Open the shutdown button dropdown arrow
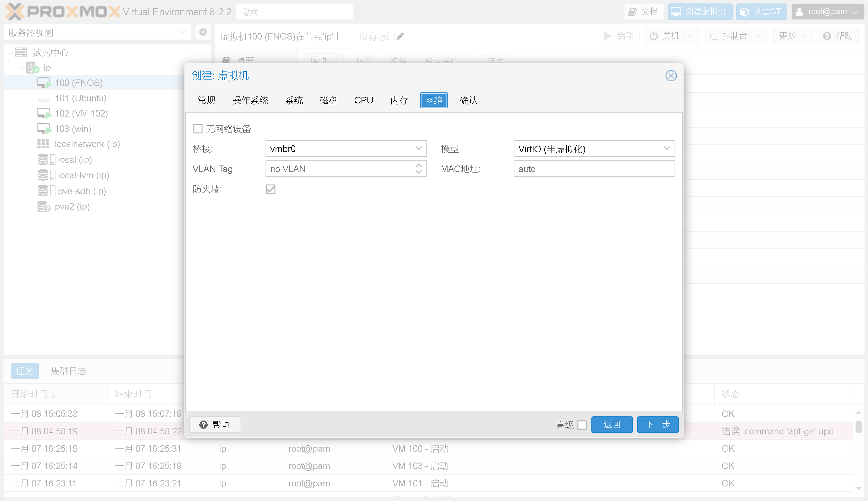This screenshot has height=501, width=868. [691, 36]
